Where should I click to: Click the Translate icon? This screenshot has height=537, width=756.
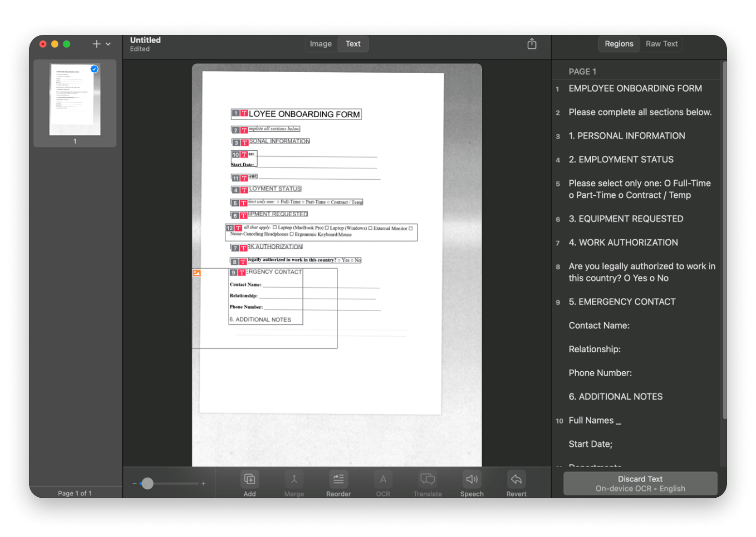pyautogui.click(x=427, y=479)
